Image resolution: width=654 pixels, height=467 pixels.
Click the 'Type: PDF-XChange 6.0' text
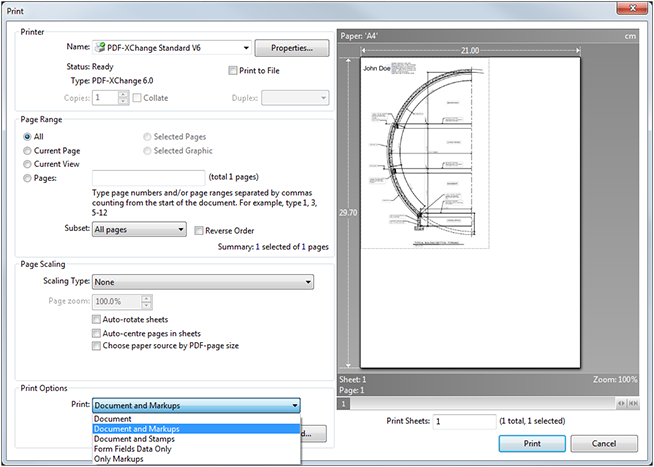[x=112, y=81]
